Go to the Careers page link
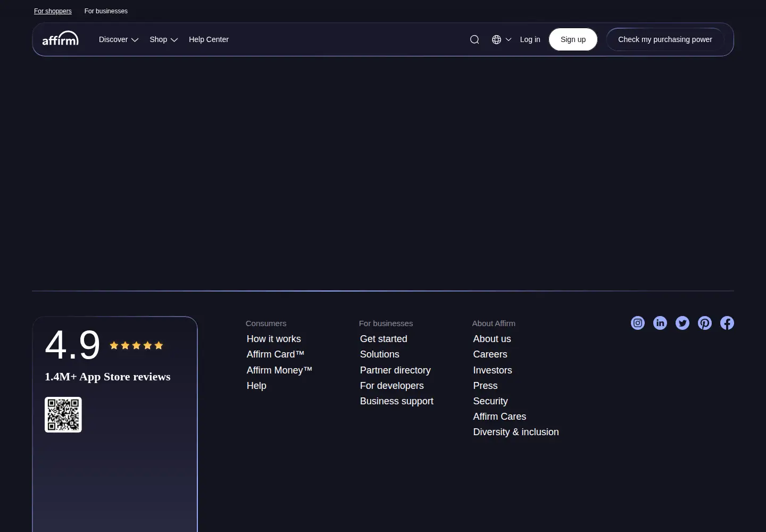Screen dimensions: 766x532 coord(490,354)
